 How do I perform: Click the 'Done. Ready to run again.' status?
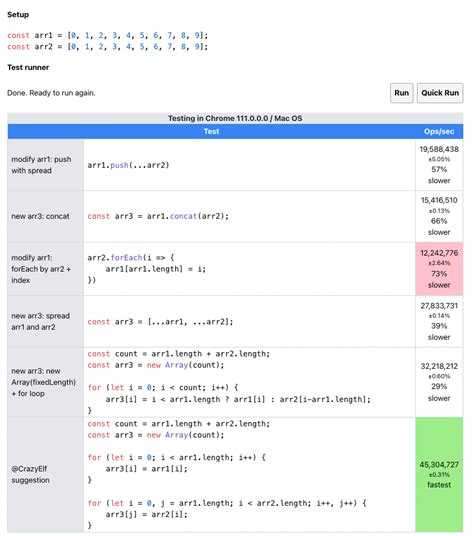51,93
